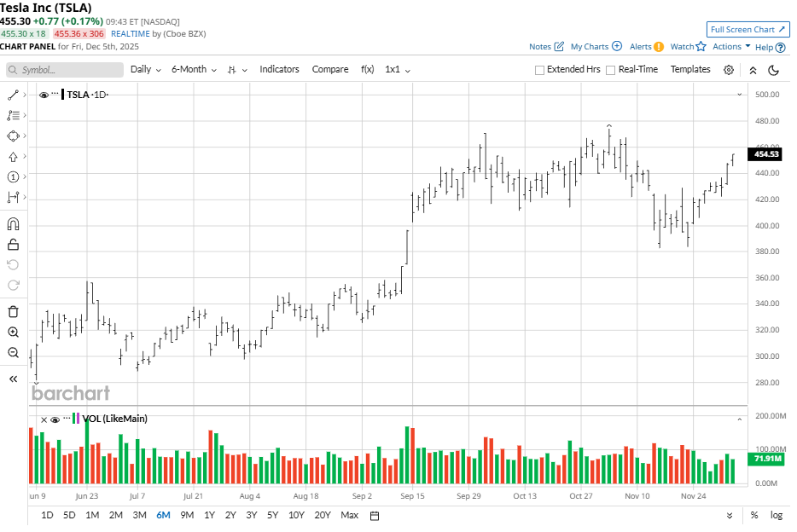
Task: Toggle visibility of TSLA price series
Action: click(44, 95)
